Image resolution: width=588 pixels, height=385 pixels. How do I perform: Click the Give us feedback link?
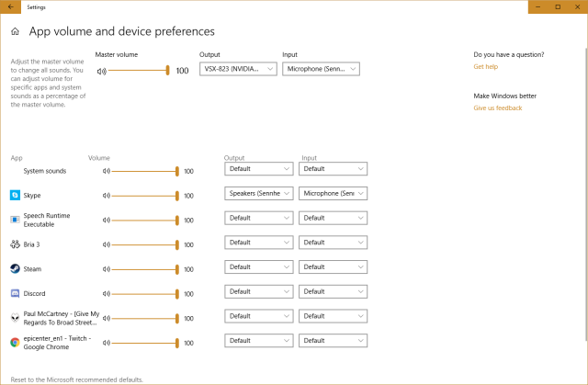tap(497, 108)
